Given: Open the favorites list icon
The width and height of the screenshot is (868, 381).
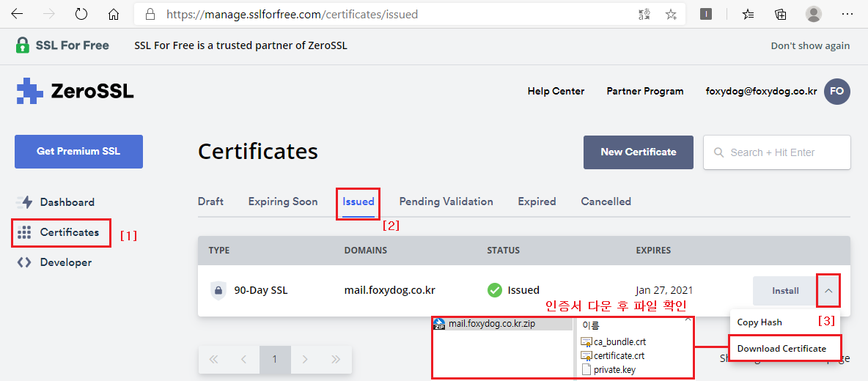Looking at the screenshot, I should 748,15.
